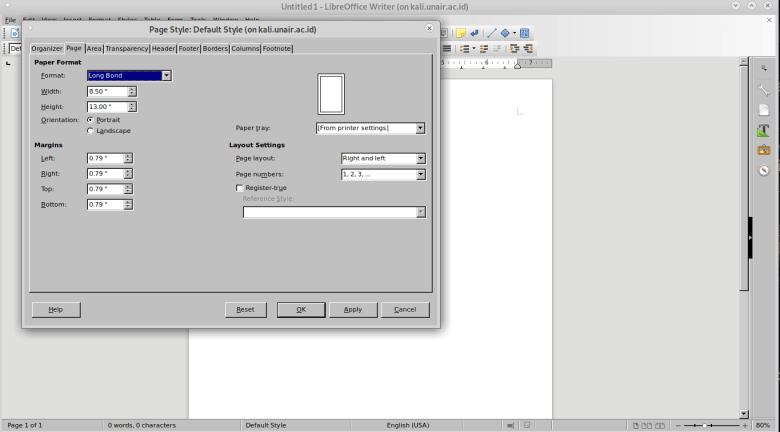Screen dimensions: 780x432
Task: Open the Paper tray dropdown
Action: click(x=420, y=128)
